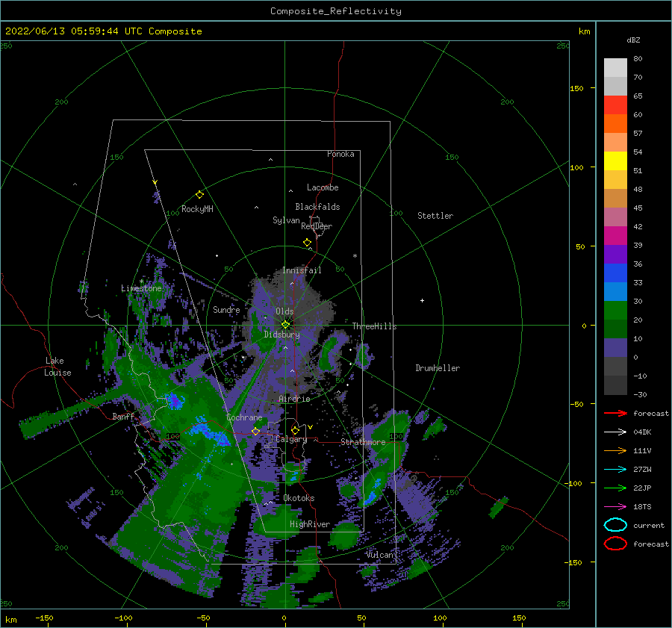The width and height of the screenshot is (672, 628).
Task: Select the pink 42-45 dBZ swatch
Action: 615,217
